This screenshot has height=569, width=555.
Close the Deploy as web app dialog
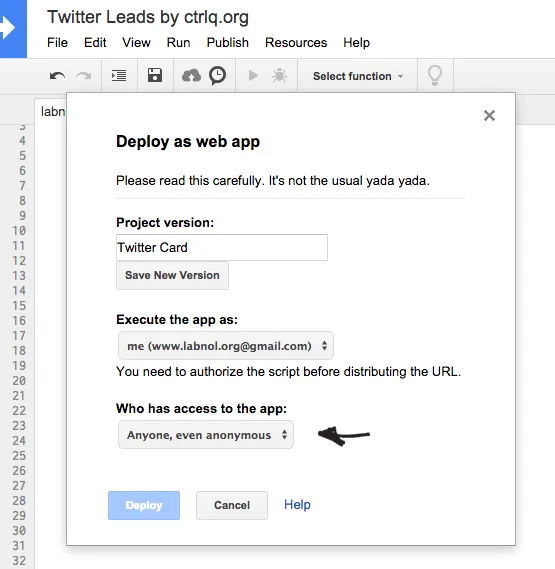489,115
